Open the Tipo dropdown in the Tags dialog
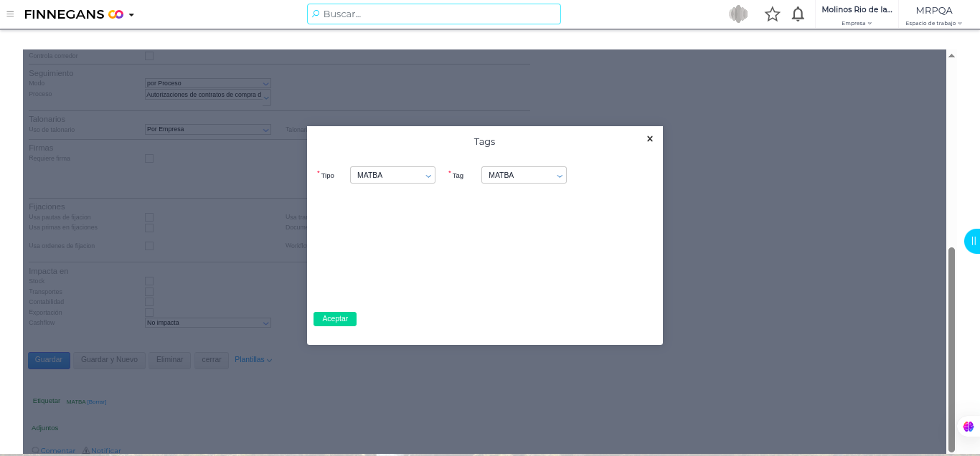980x456 pixels. click(x=392, y=175)
